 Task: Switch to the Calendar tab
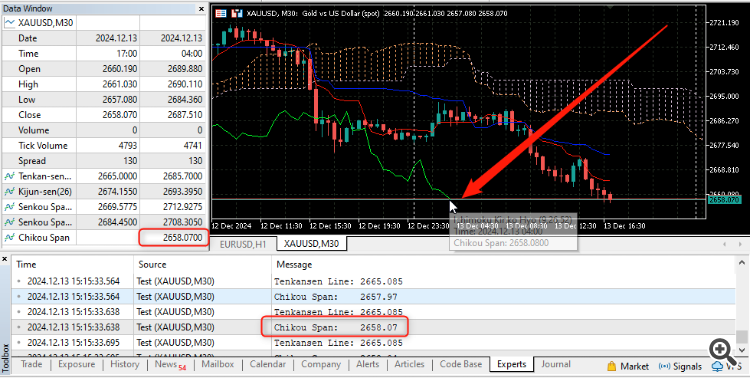tap(268, 365)
